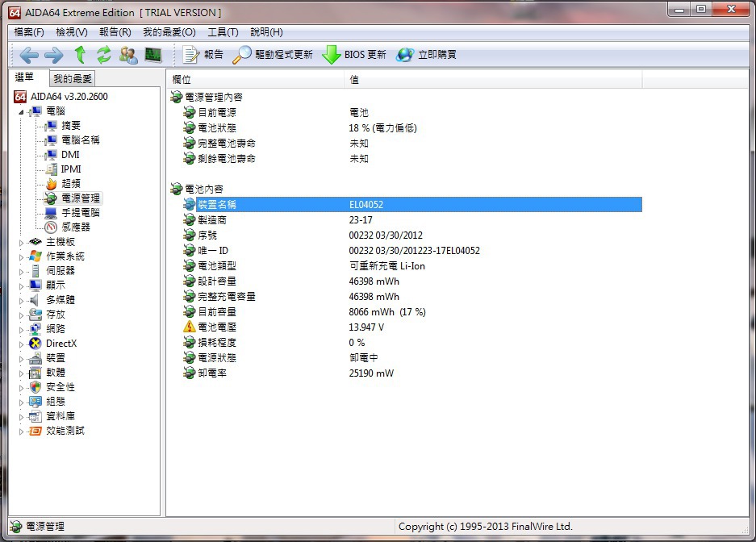Viewport: 756px width, 542px height.
Task: Open BIOS 更新 from the toolbar
Action: (x=354, y=55)
